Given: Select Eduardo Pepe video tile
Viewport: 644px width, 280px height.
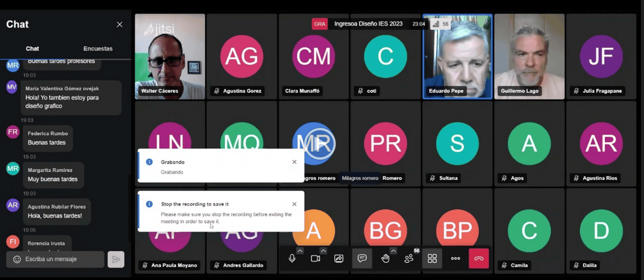Looking at the screenshot, I should coord(458,56).
